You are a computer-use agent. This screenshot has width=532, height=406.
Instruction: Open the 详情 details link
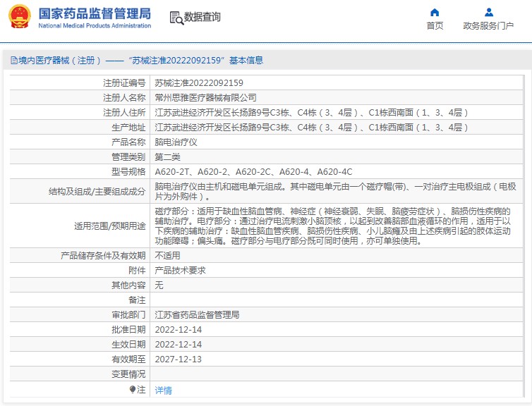[x=163, y=390]
